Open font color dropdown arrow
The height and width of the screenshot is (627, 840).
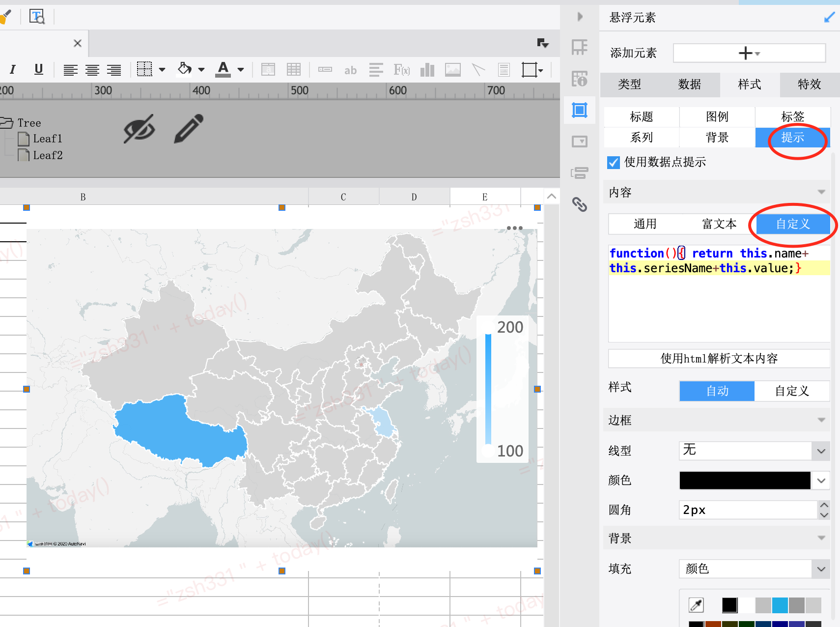click(241, 70)
